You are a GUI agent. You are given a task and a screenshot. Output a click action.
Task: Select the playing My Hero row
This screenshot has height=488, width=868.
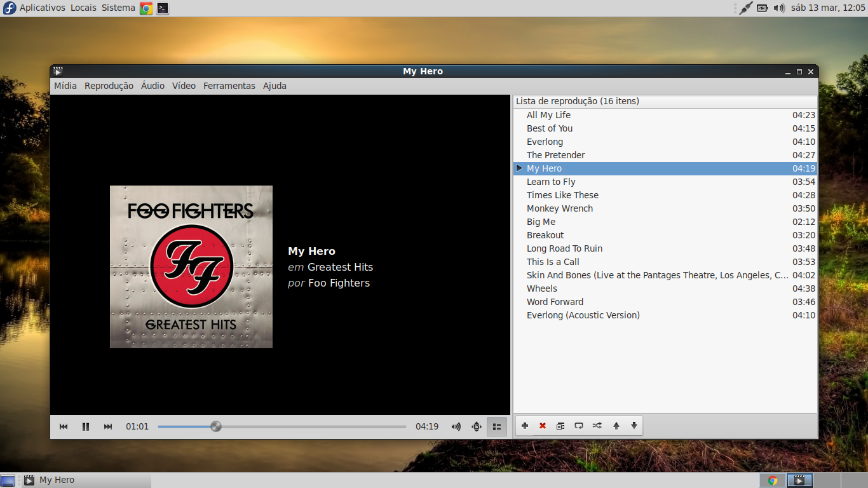(665, 168)
